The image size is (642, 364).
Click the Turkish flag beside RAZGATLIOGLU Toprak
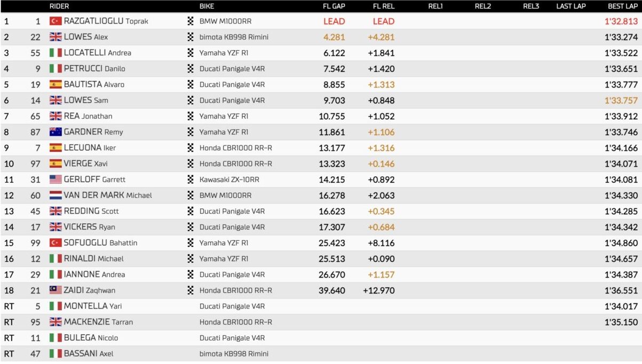pyautogui.click(x=56, y=21)
